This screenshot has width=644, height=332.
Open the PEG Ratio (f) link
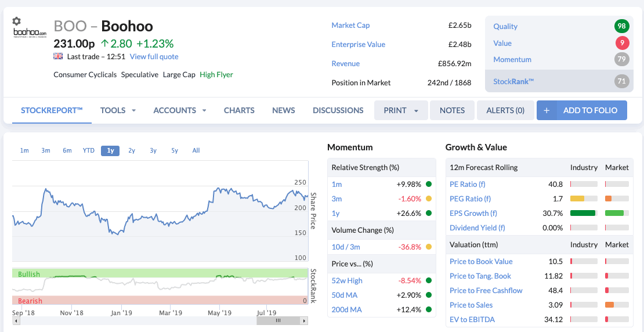tap(471, 199)
